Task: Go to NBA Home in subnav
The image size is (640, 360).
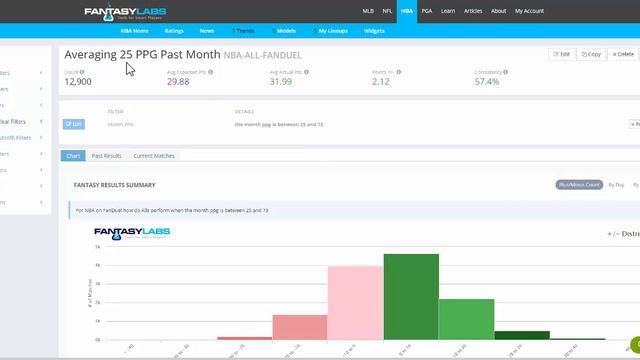Action: tap(134, 31)
